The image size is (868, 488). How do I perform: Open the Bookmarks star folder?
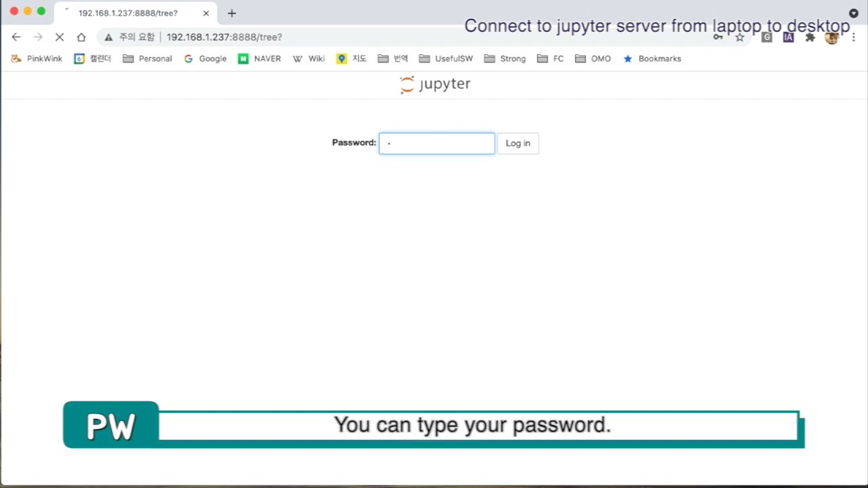(x=652, y=59)
